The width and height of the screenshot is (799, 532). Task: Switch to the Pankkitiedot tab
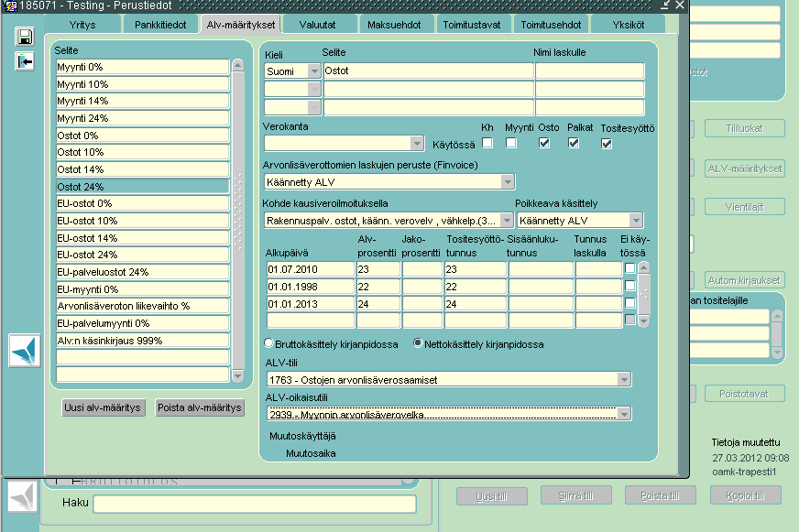[x=160, y=25]
